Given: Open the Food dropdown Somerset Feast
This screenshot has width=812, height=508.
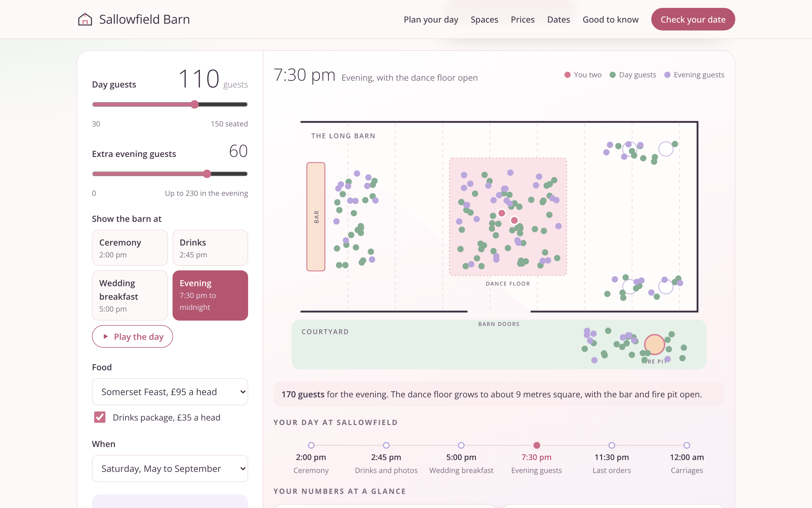Looking at the screenshot, I should point(170,392).
